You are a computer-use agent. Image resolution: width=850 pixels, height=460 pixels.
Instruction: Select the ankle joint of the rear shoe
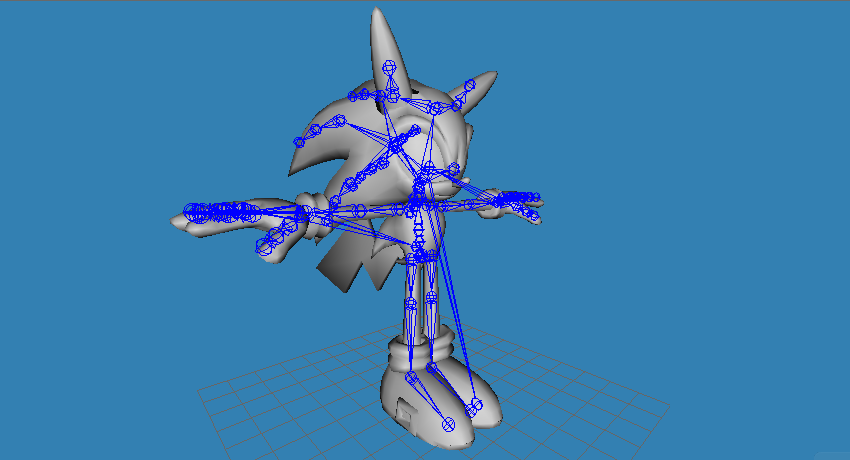click(431, 368)
